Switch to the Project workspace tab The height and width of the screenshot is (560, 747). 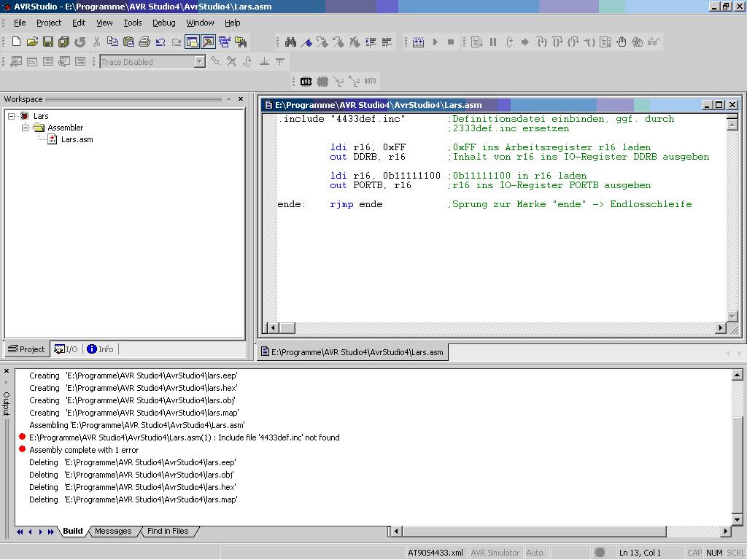click(27, 349)
